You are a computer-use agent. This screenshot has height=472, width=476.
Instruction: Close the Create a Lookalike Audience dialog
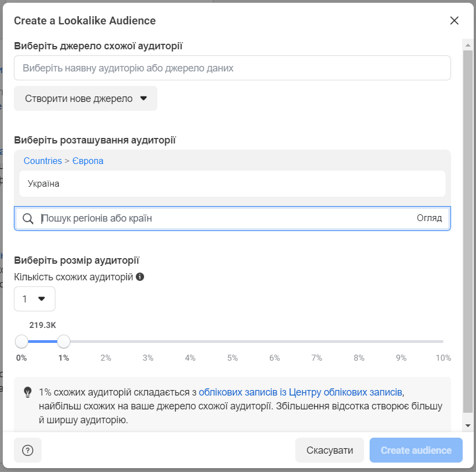coord(454,20)
